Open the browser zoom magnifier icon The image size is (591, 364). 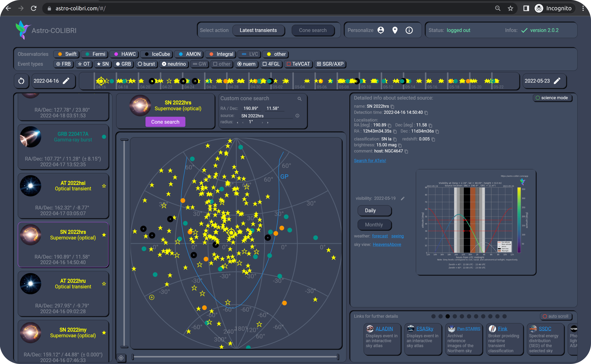[498, 9]
